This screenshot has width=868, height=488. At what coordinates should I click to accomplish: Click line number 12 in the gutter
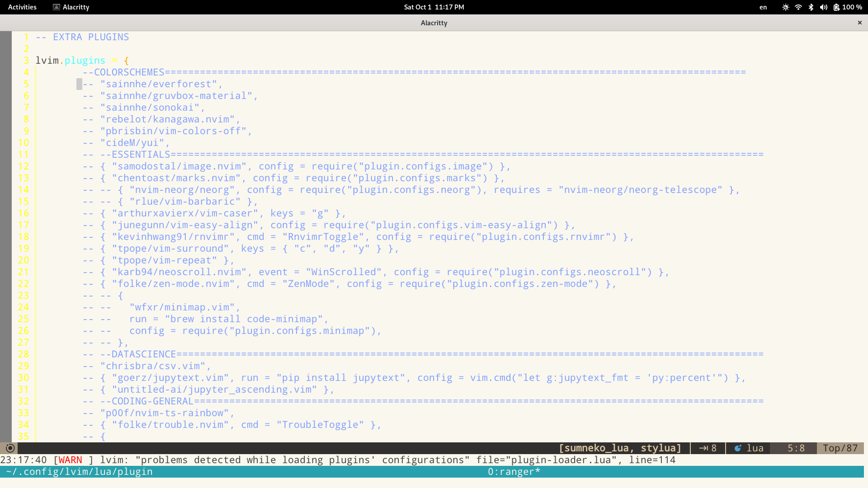[x=24, y=166]
